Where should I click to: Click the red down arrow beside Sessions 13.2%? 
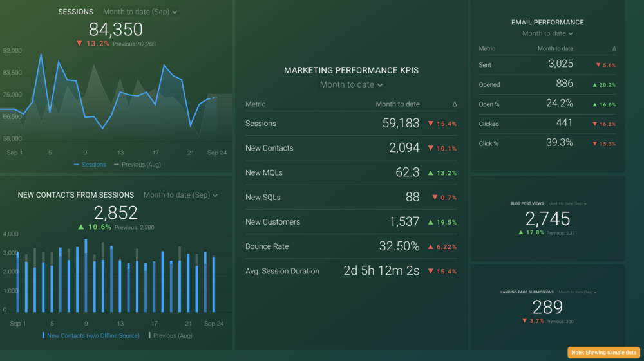tap(79, 44)
